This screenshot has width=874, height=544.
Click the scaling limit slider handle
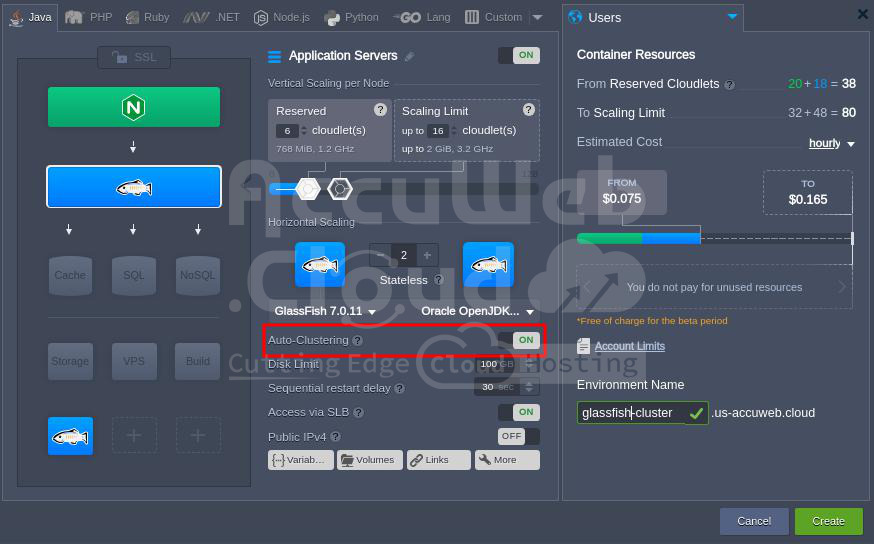339,189
